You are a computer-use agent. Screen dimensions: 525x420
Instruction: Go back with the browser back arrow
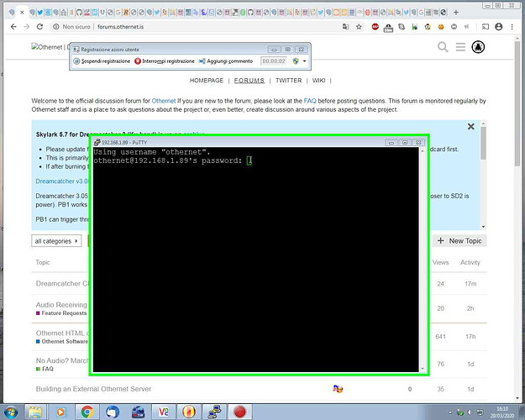coord(13,27)
